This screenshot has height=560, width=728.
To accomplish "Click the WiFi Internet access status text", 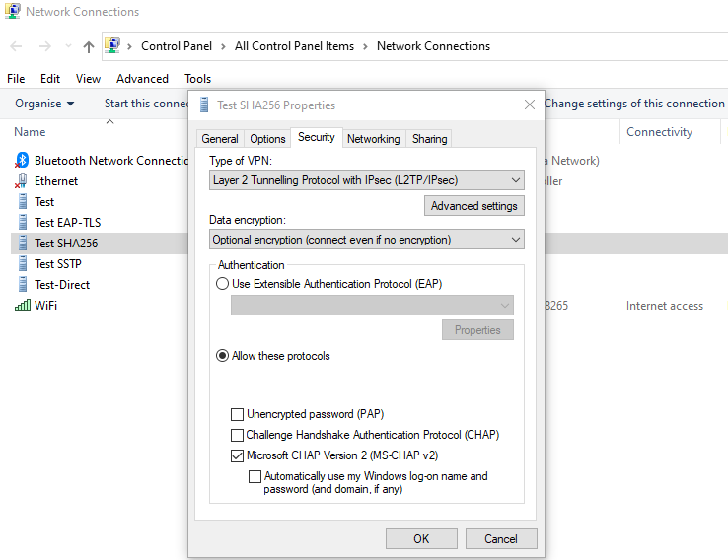I will tap(665, 306).
